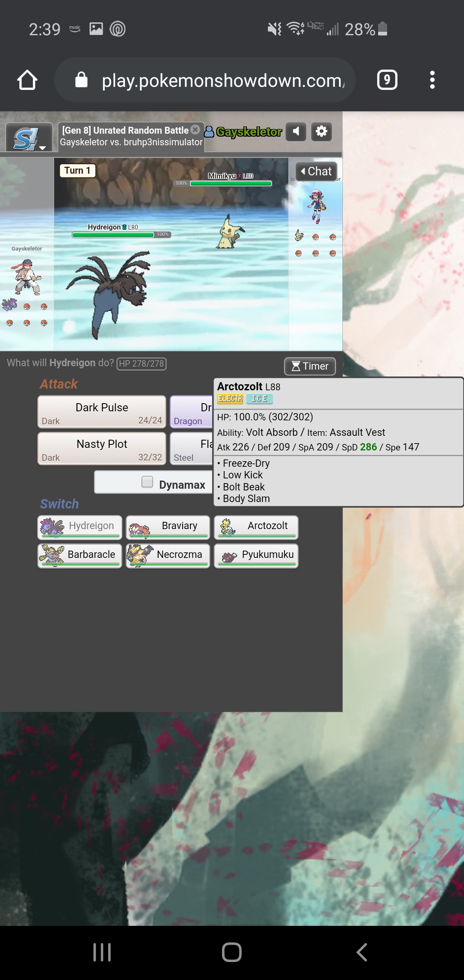Viewport: 464px width, 980px height.
Task: Click the boosted SpD 286 stat value
Action: click(x=368, y=447)
